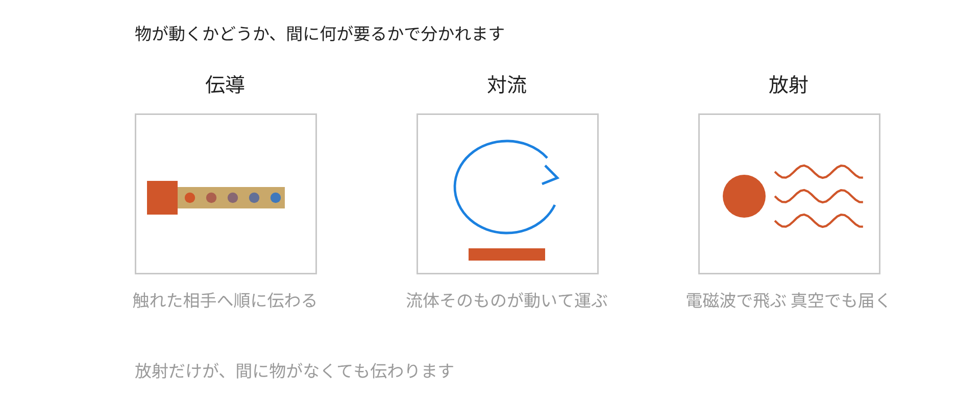Click the middle wavy radiation line

[819, 196]
